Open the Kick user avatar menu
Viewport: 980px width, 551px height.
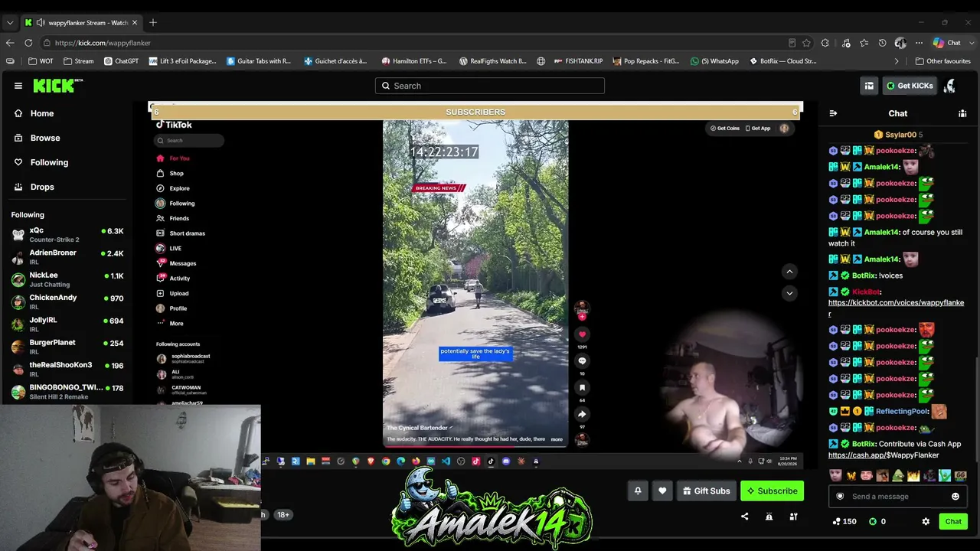click(949, 86)
